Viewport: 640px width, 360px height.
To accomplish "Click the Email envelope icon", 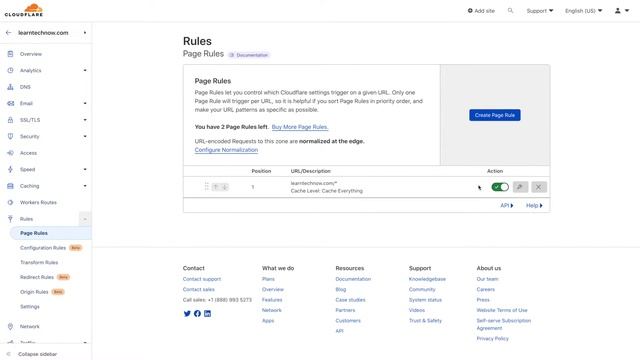I will pyautogui.click(x=11, y=103).
